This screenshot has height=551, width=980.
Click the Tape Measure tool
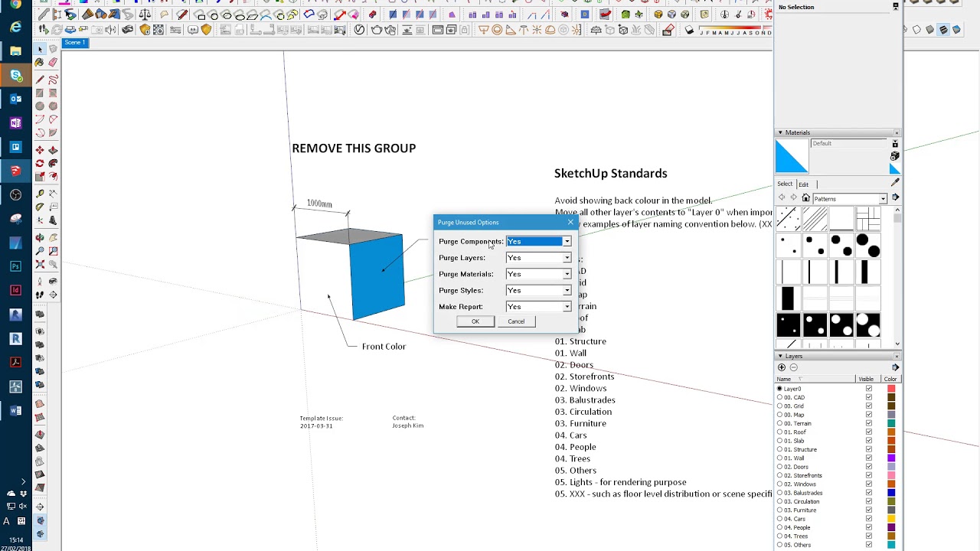pos(40,194)
